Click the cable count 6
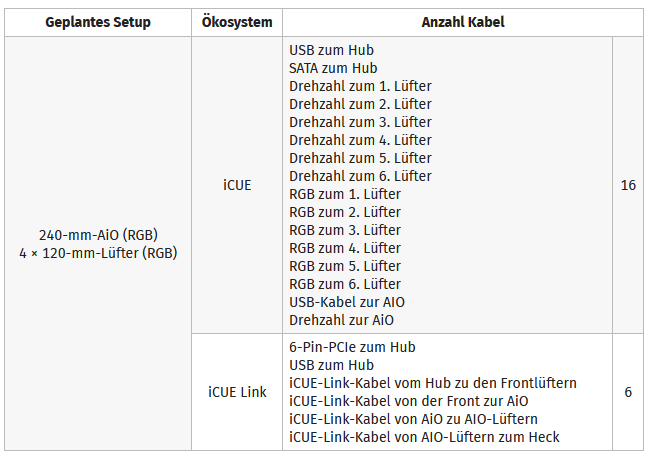This screenshot has width=661, height=462. click(628, 392)
